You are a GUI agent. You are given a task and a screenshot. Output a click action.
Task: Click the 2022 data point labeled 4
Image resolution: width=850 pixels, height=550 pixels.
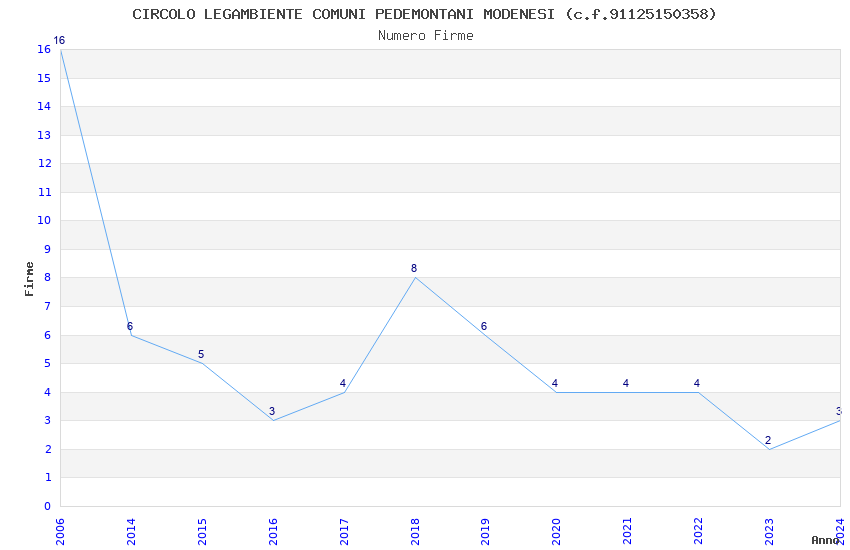[698, 392]
